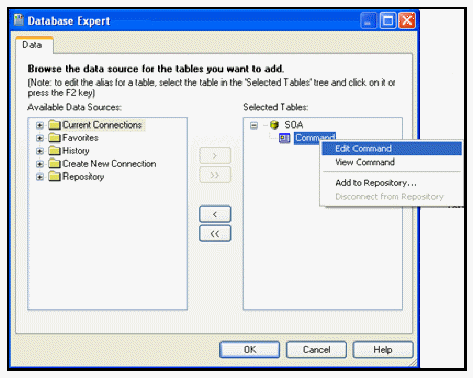Click the Favorites folder icon

coord(54,138)
